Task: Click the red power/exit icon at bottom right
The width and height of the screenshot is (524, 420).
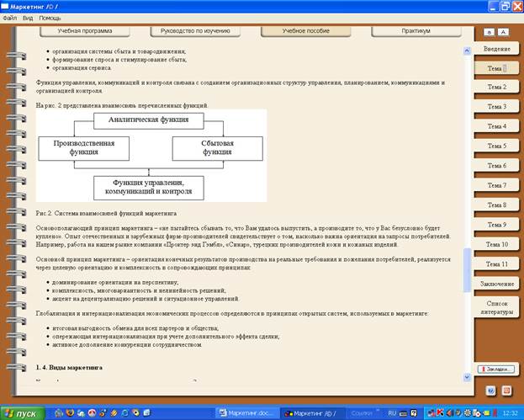Action: coord(506,391)
